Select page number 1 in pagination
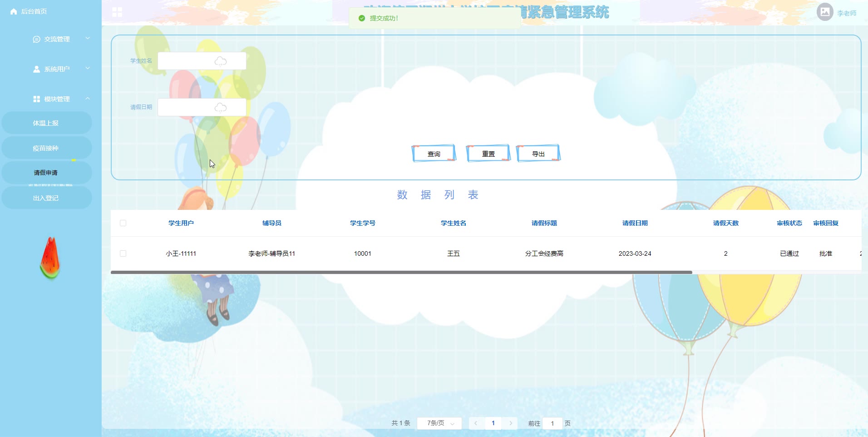This screenshot has width=868, height=437. pos(493,423)
